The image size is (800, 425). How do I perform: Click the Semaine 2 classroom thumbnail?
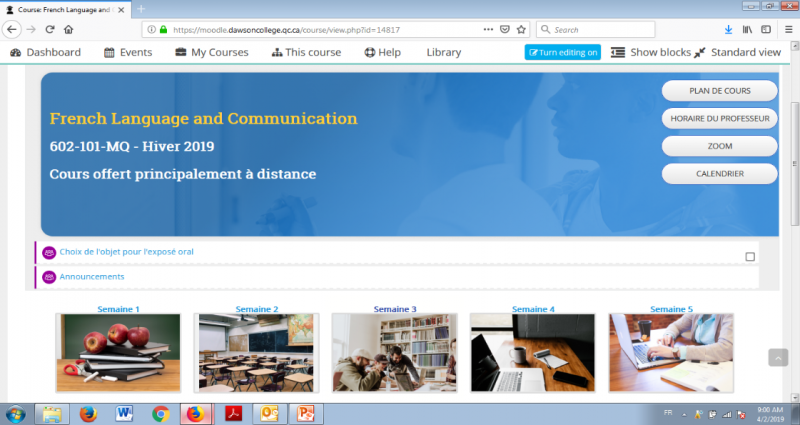tap(257, 353)
